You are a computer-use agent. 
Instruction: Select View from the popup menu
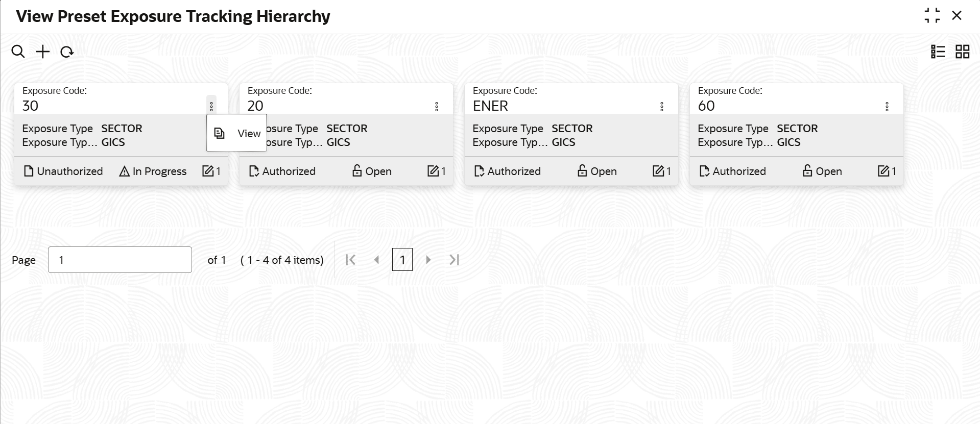pyautogui.click(x=237, y=133)
